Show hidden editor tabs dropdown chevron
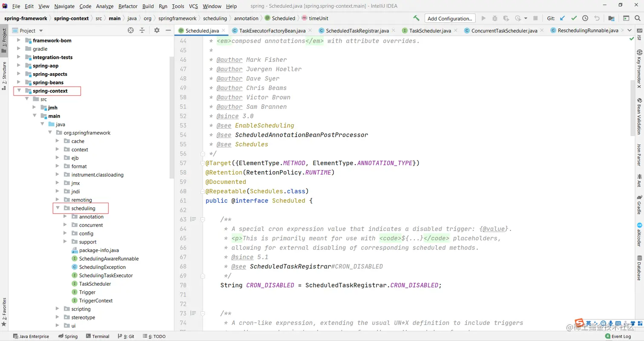Screen dimensions: 644x341 pos(630,31)
